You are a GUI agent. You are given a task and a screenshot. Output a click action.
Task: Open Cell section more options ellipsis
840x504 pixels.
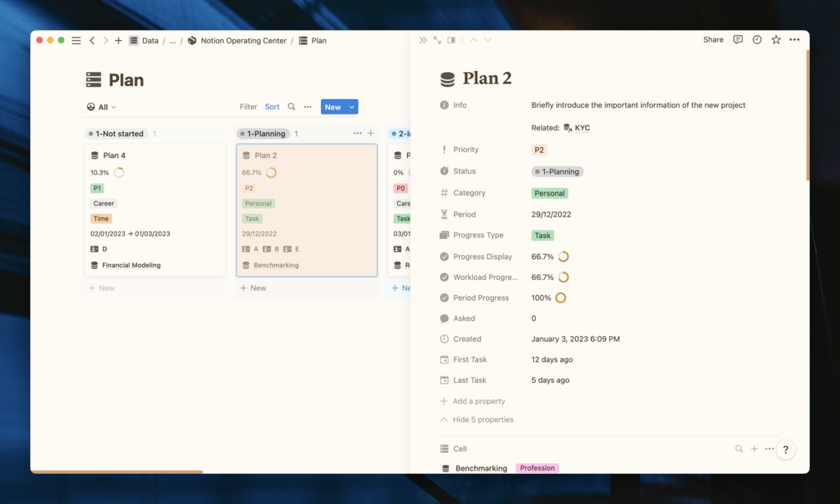pyautogui.click(x=769, y=449)
